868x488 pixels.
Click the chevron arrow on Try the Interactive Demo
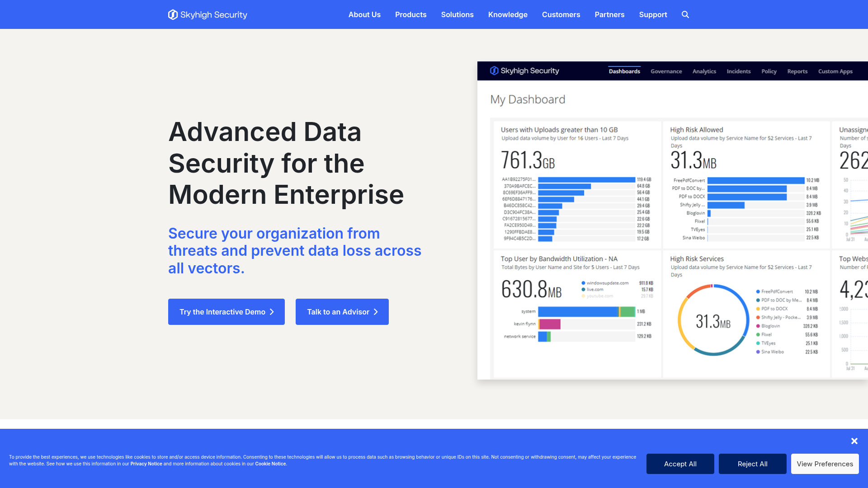tap(271, 312)
